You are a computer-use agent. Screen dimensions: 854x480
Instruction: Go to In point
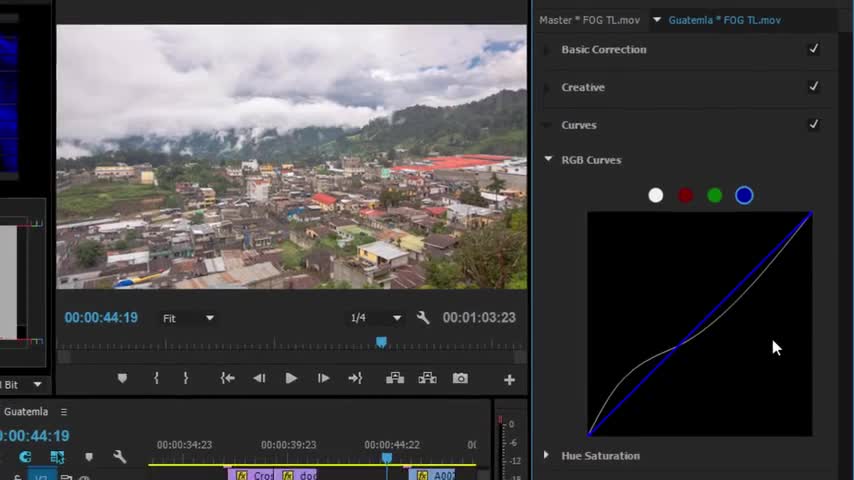pos(227,378)
